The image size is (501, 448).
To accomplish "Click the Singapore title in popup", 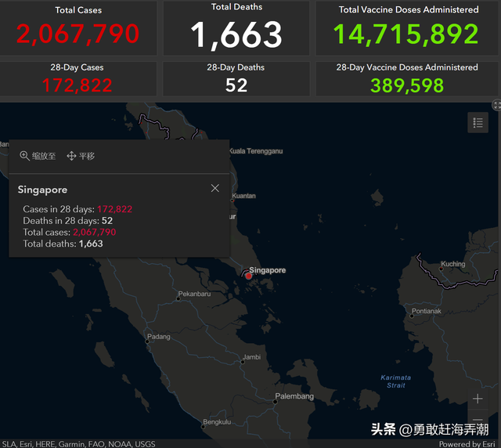I will [43, 190].
